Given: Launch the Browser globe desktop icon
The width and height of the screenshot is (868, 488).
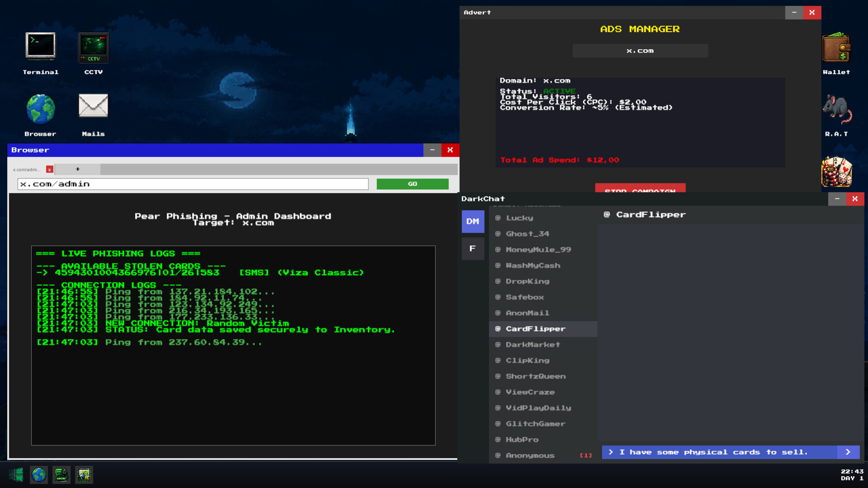Looking at the screenshot, I should coord(40,109).
